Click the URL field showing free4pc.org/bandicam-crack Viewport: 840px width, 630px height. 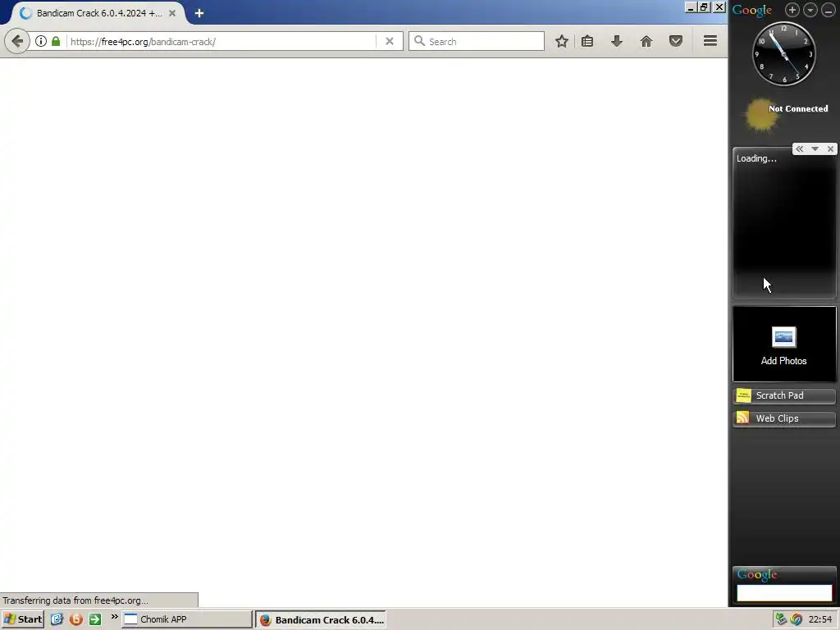pyautogui.click(x=220, y=41)
